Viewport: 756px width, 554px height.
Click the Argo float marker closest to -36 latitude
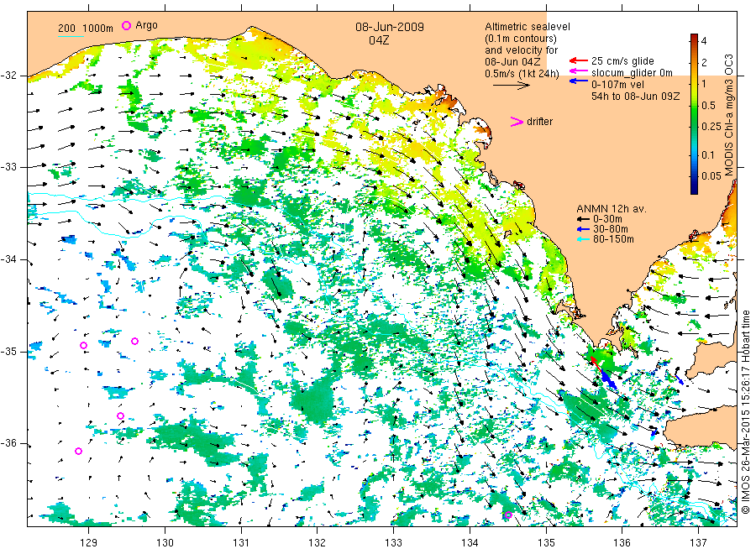79,451
